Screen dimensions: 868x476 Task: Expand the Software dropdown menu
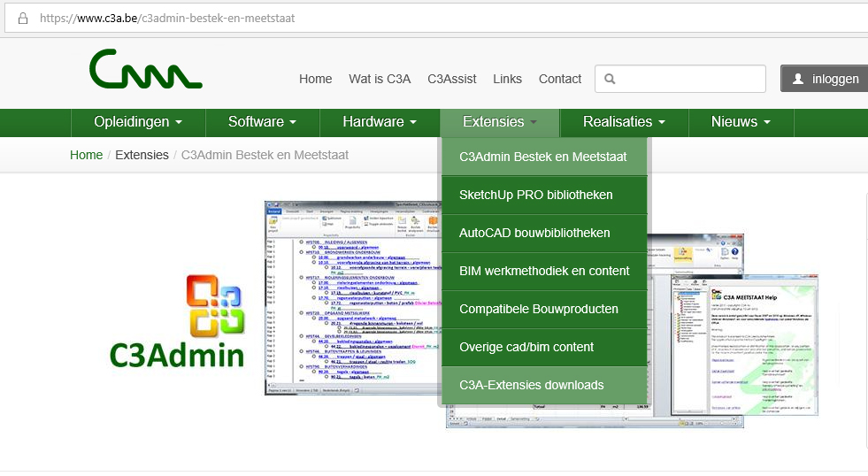click(x=263, y=122)
